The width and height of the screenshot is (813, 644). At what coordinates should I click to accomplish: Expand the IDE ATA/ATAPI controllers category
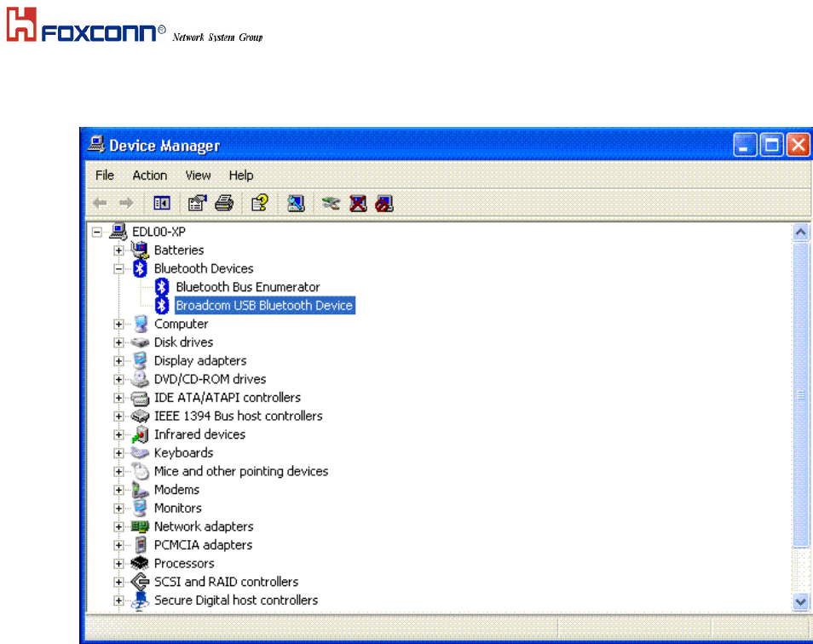118,398
